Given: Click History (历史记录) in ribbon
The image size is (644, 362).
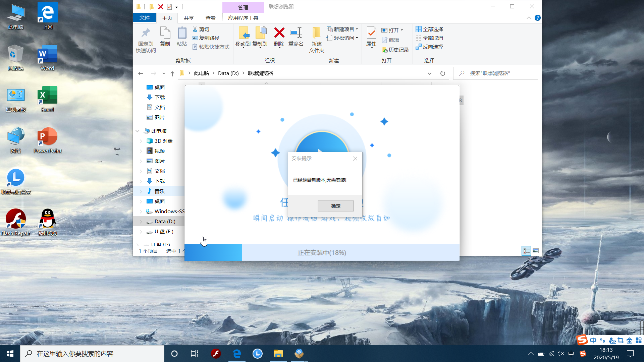Looking at the screenshot, I should (x=395, y=50).
